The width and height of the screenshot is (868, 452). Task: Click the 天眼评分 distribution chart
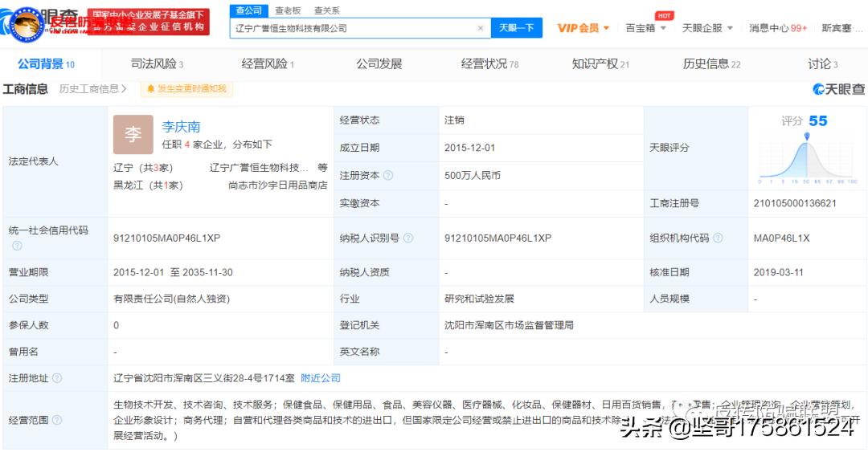click(x=808, y=160)
